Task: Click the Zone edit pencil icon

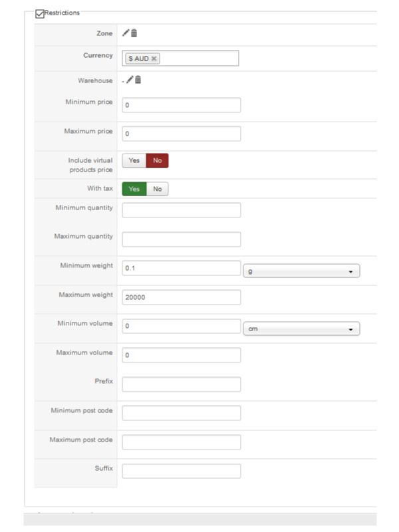Action: pos(126,33)
